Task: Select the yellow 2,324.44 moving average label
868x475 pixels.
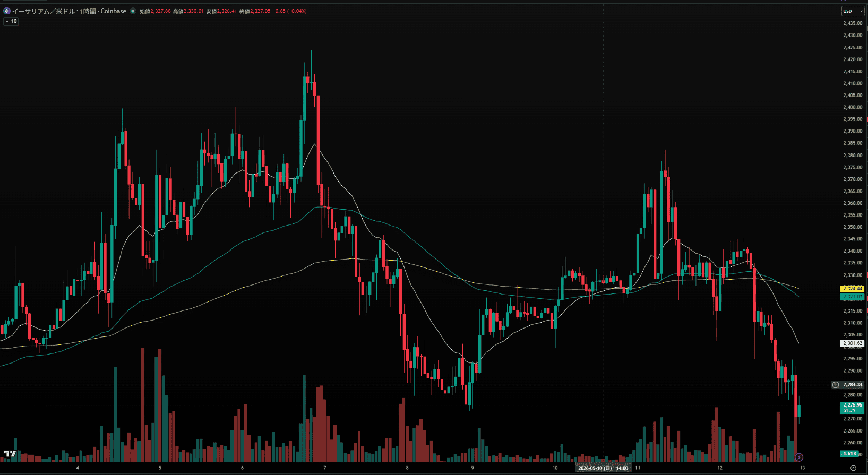Action: (852, 289)
